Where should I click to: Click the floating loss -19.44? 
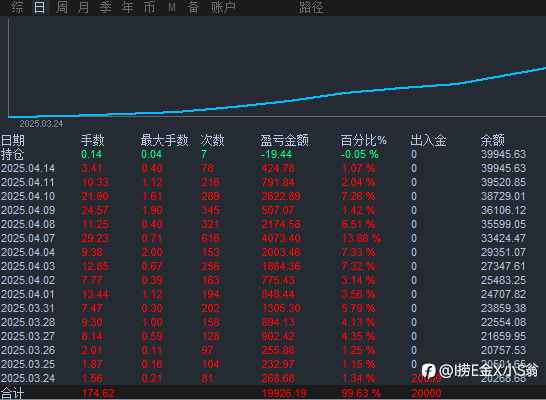[276, 154]
